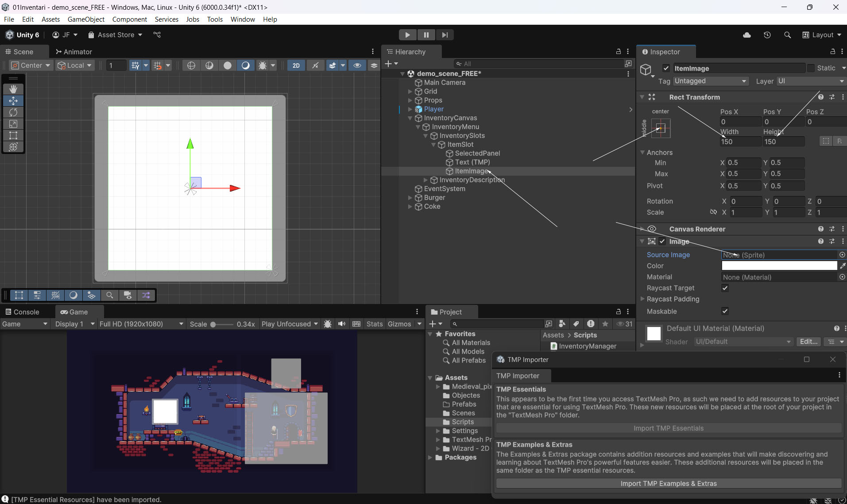Click the white Color swatch in Image
The height and width of the screenshot is (504, 847).
point(779,266)
